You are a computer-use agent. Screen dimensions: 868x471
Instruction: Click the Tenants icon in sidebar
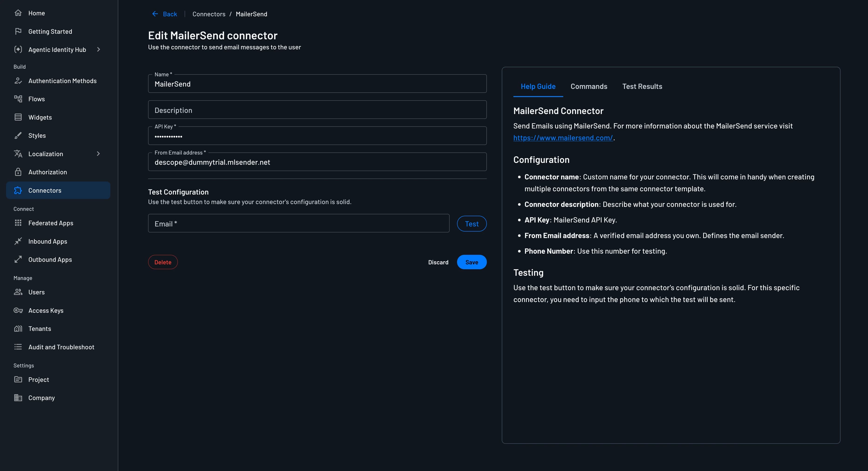pos(18,329)
